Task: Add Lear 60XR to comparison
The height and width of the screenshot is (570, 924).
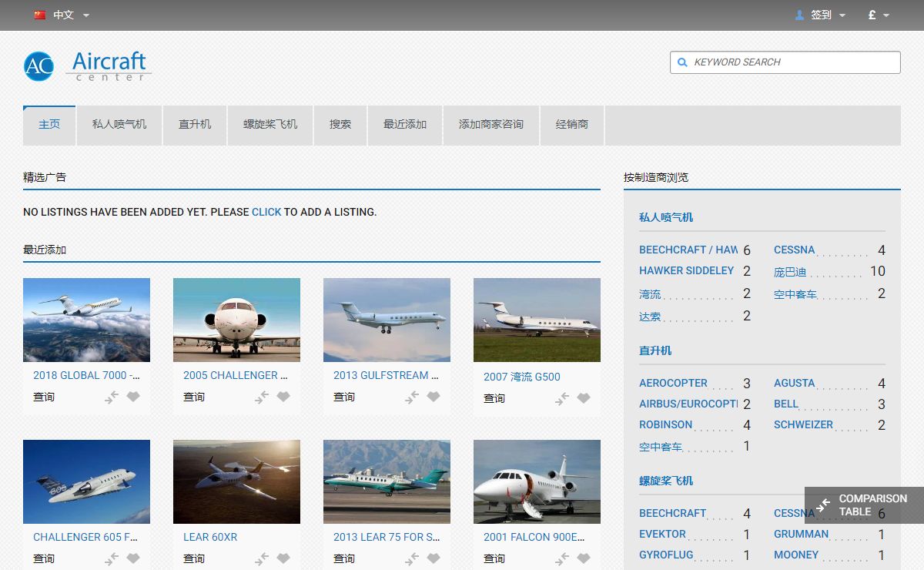Action: click(x=263, y=558)
